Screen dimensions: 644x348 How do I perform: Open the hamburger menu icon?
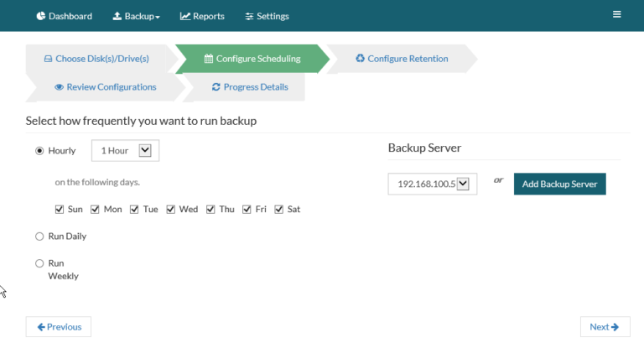616,14
